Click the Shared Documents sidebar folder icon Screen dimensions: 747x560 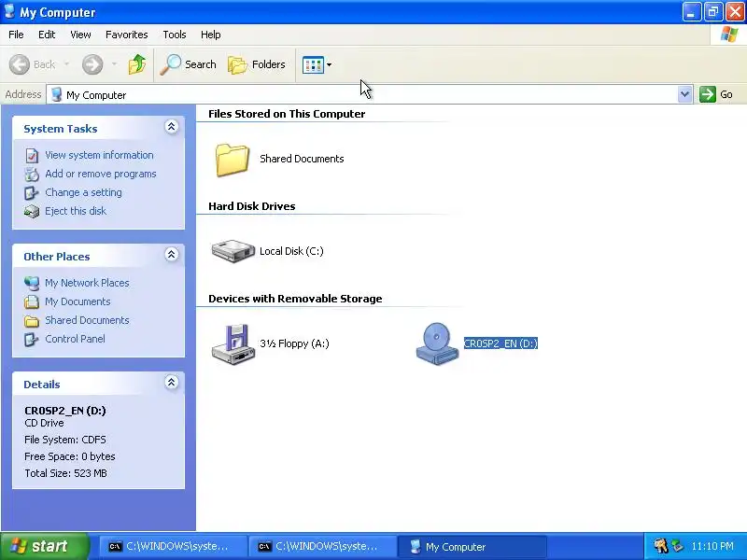coord(32,321)
